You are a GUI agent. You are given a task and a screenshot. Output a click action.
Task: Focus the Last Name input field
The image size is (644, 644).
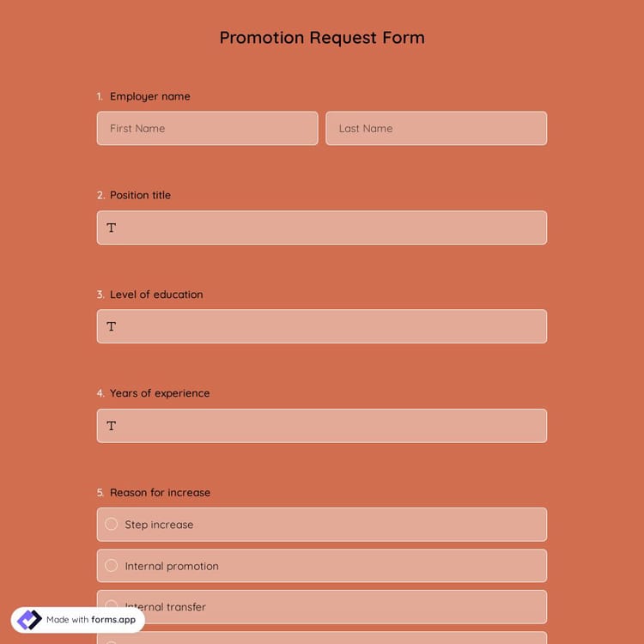pyautogui.click(x=435, y=129)
